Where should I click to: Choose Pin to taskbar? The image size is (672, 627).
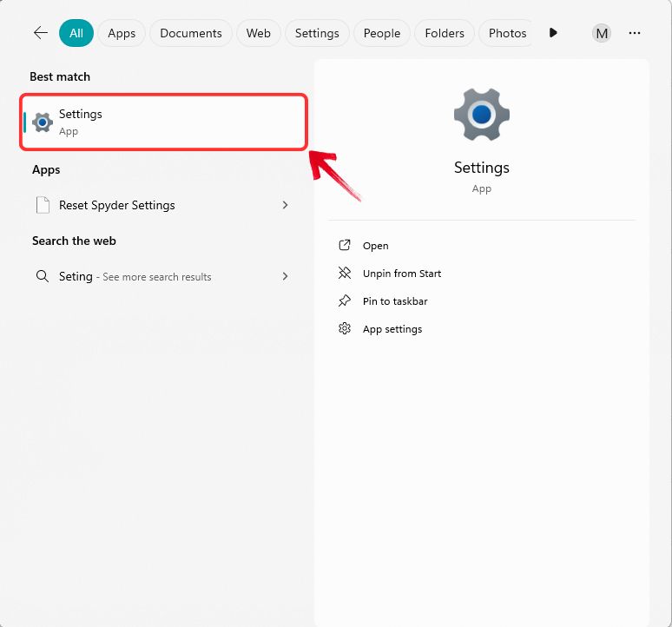(x=395, y=301)
